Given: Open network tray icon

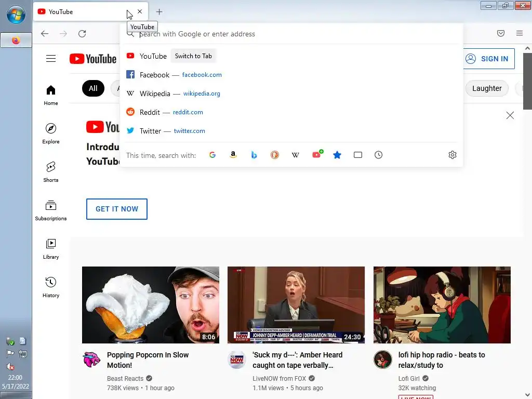Looking at the screenshot, I should click(x=23, y=354).
